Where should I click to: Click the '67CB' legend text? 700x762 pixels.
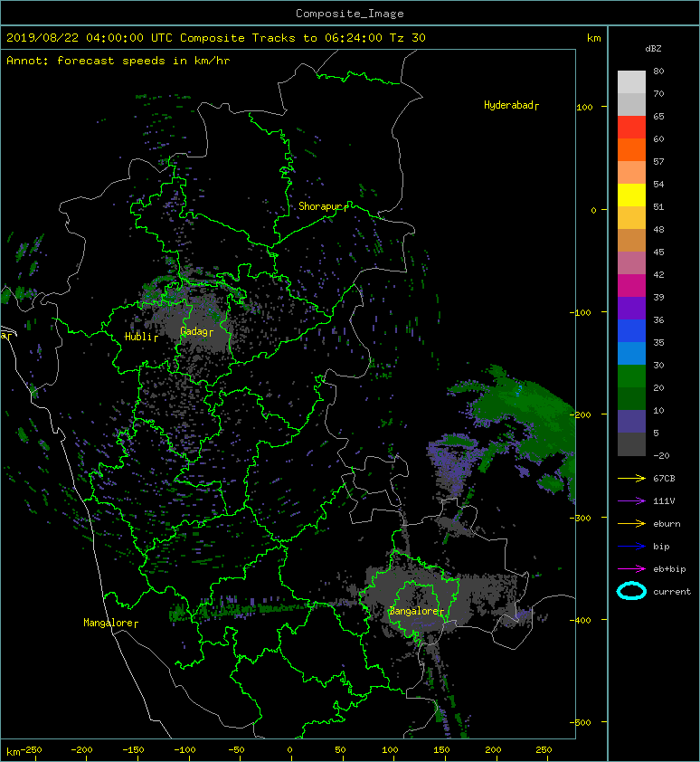(x=664, y=479)
